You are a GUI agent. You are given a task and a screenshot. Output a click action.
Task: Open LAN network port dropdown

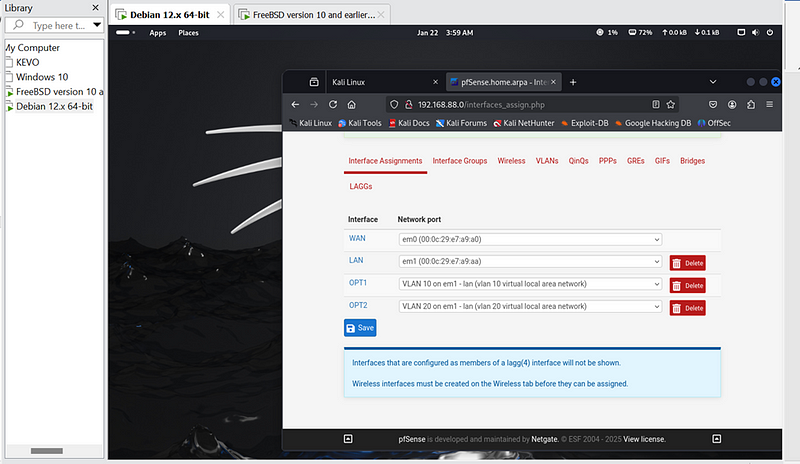click(x=530, y=261)
